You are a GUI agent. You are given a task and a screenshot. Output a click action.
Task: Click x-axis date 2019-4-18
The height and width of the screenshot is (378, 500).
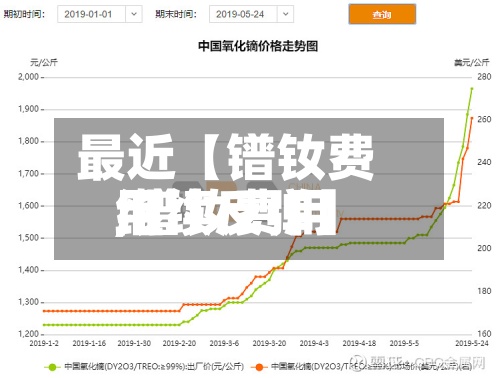pos(359,343)
